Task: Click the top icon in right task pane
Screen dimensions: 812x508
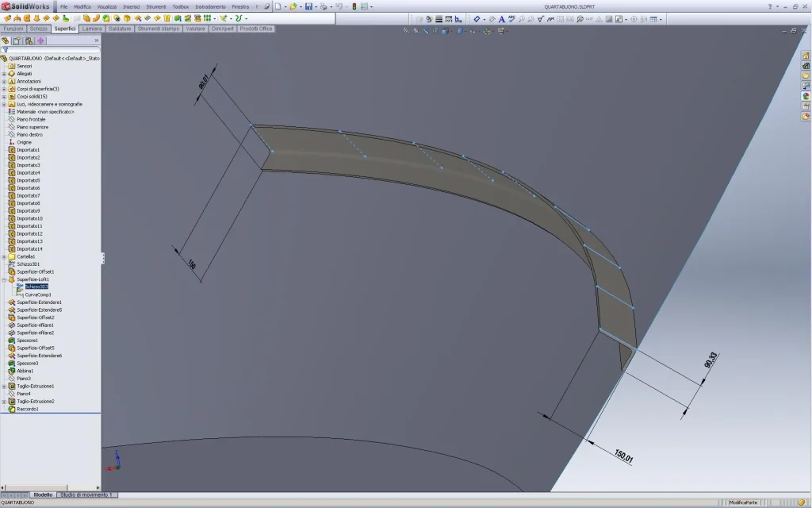Action: pyautogui.click(x=806, y=56)
